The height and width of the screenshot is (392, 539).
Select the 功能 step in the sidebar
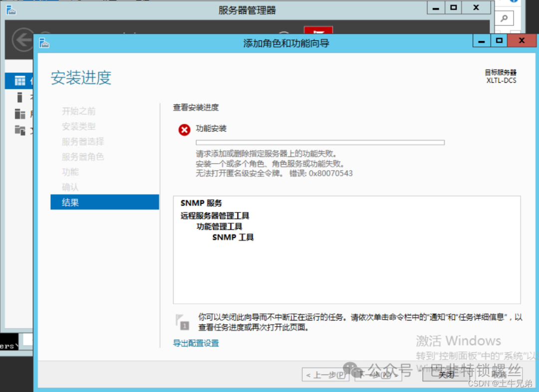tap(70, 172)
